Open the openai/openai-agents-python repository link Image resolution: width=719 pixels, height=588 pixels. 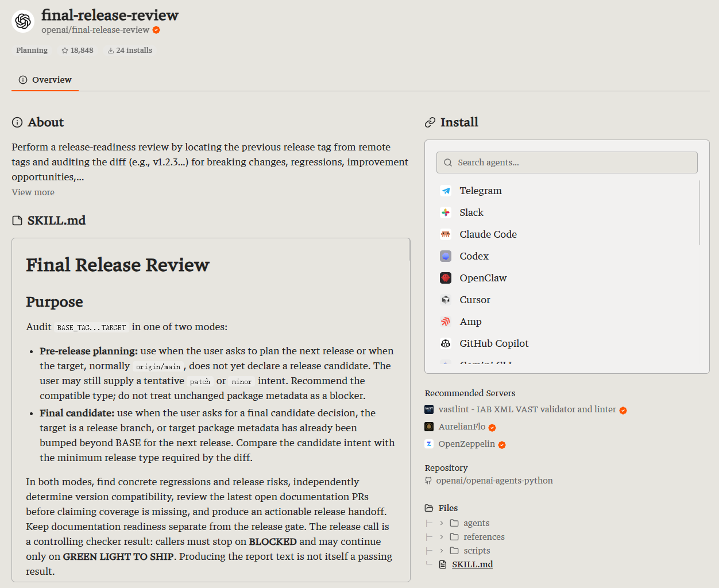(x=494, y=481)
